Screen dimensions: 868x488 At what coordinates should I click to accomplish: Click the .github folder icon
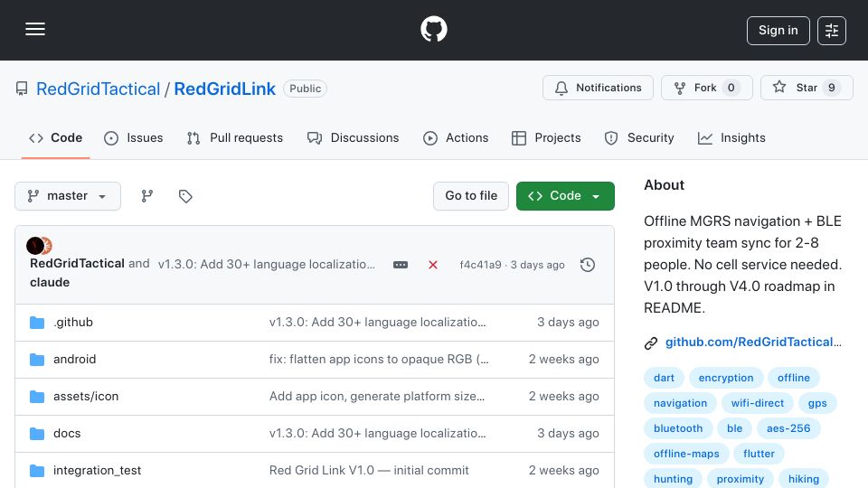click(x=37, y=323)
